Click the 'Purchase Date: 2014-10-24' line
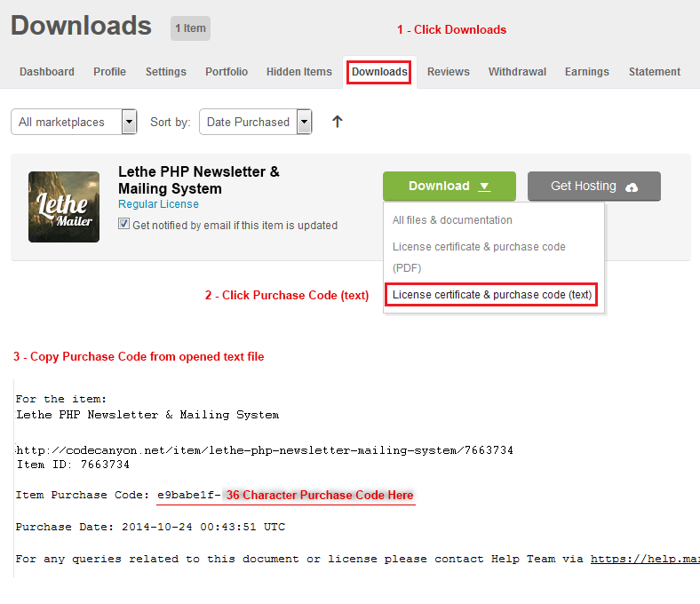Image resolution: width=700 pixels, height=604 pixels. coord(150,527)
